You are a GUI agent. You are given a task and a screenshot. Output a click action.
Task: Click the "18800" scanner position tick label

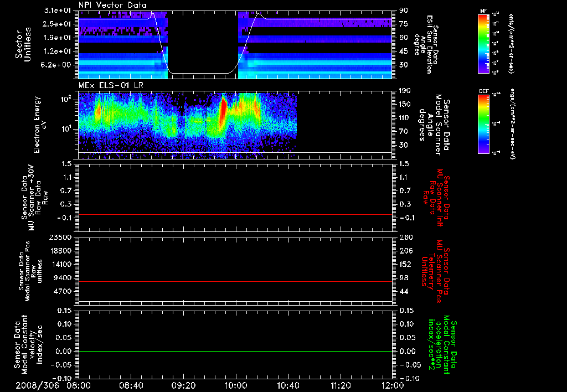[62, 251]
